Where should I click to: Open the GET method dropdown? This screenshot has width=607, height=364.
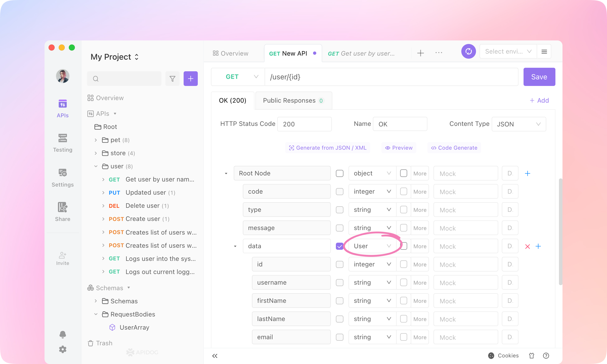coord(238,77)
